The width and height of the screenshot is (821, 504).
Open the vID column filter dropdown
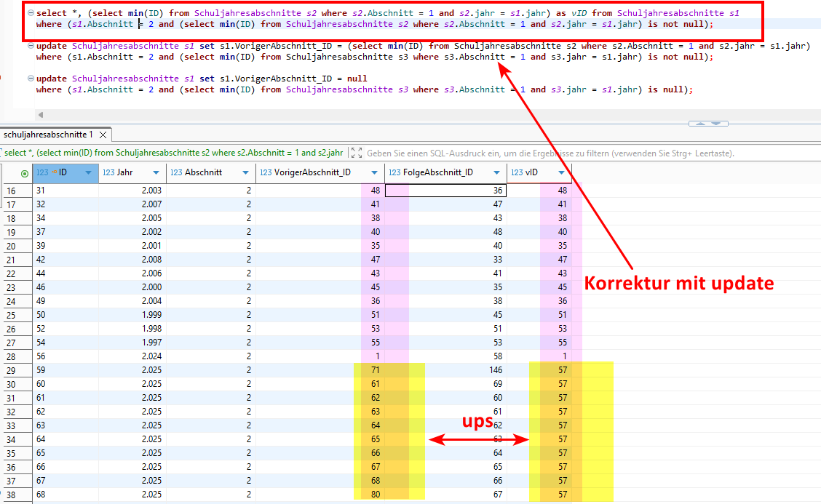561,173
